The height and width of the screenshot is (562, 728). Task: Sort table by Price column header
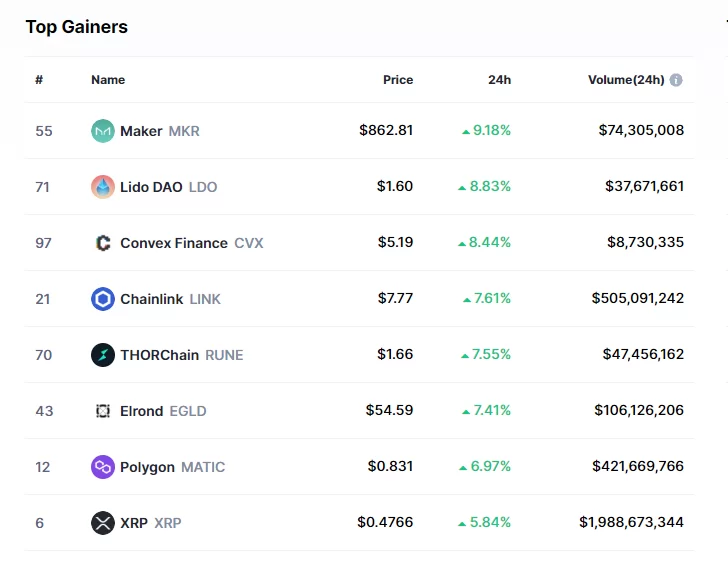pos(398,80)
